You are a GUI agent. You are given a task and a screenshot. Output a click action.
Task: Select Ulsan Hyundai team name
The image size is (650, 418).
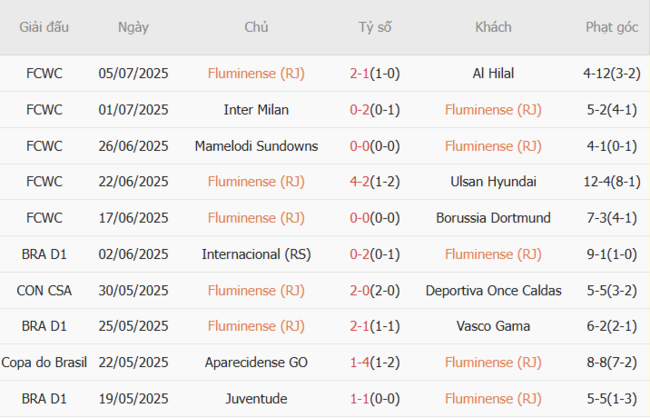(493, 182)
